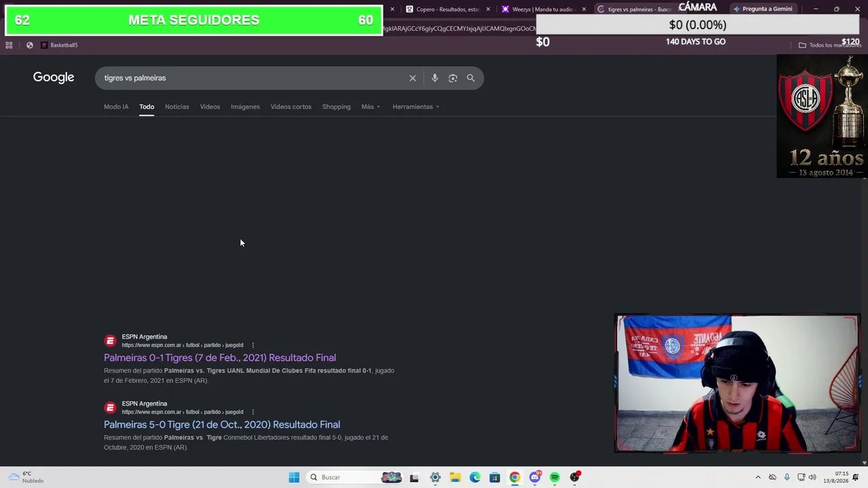Click the ESPN URL breadcrumb of the Palmeiras 5-0 Tigre result

[182, 412]
